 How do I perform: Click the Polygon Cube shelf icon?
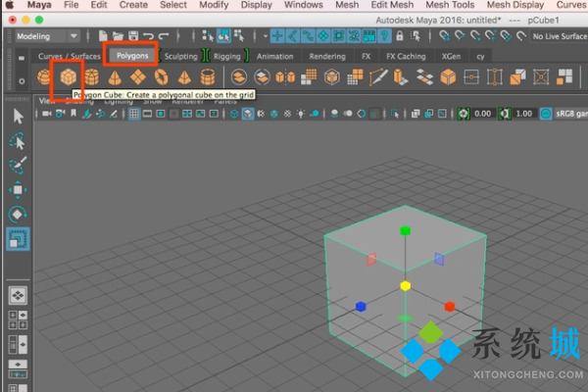pos(68,76)
